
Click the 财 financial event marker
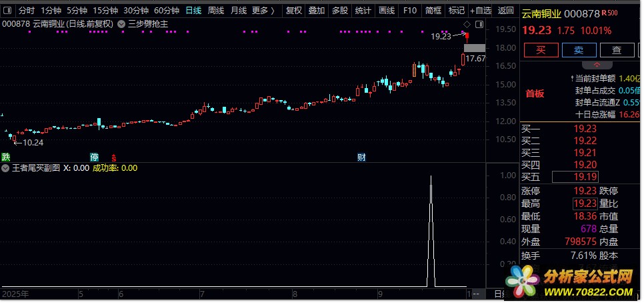click(362, 158)
